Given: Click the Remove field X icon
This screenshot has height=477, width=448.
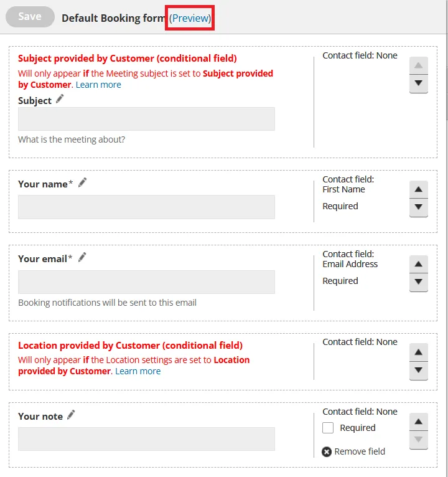Looking at the screenshot, I should pyautogui.click(x=327, y=451).
